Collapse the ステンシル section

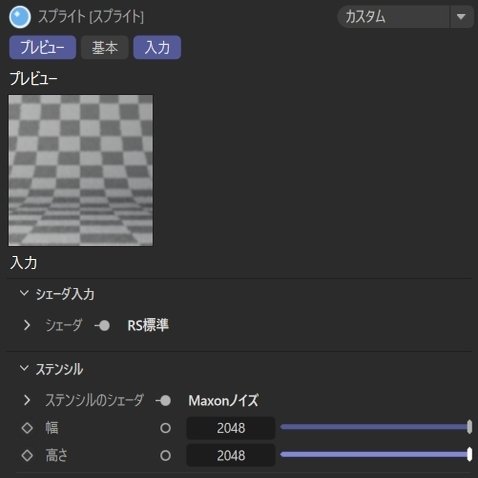click(x=24, y=368)
